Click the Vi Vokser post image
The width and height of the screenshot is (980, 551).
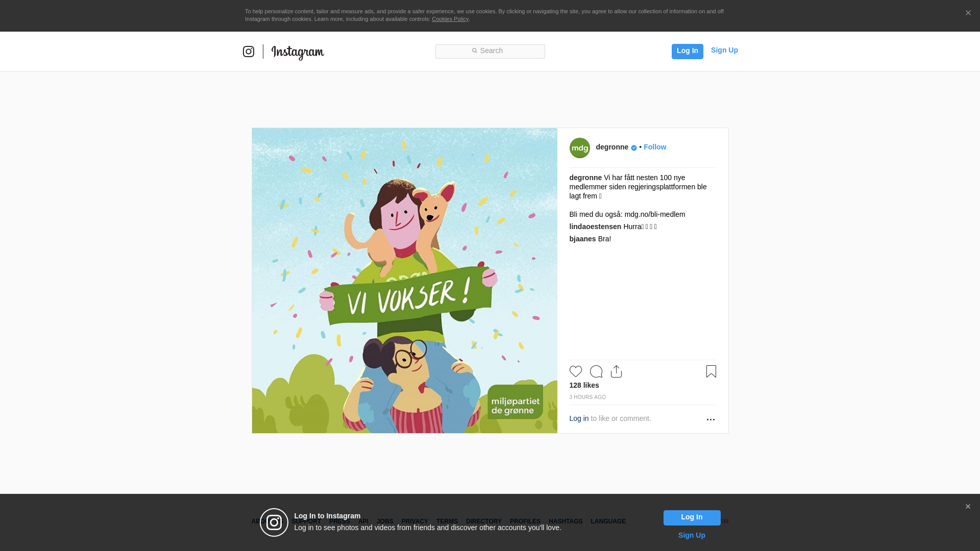405,281
